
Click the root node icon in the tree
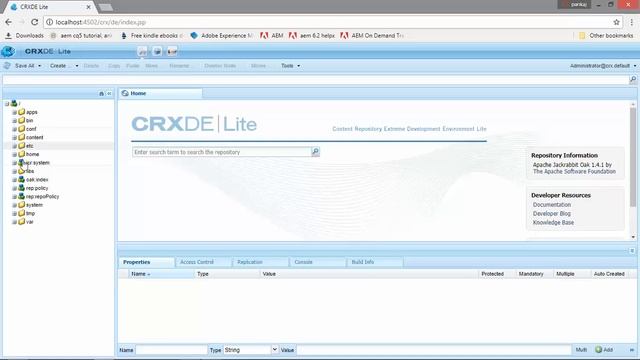coord(14,104)
